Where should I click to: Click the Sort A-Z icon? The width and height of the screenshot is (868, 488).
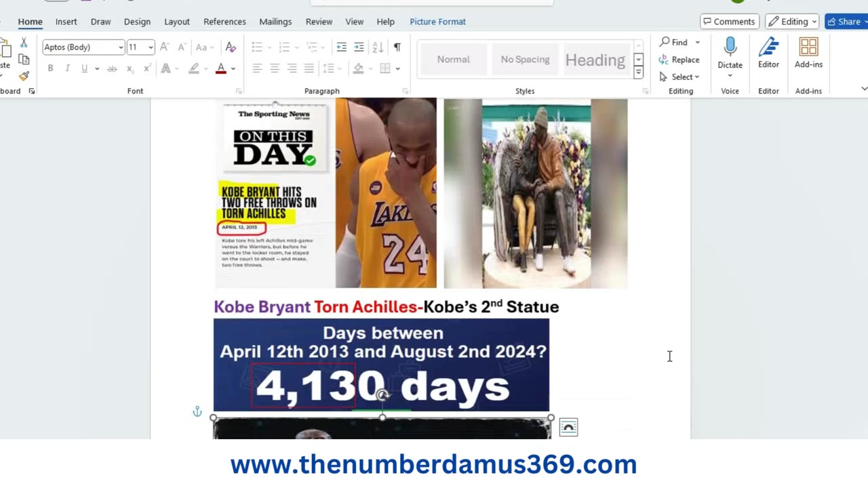[x=378, y=47]
